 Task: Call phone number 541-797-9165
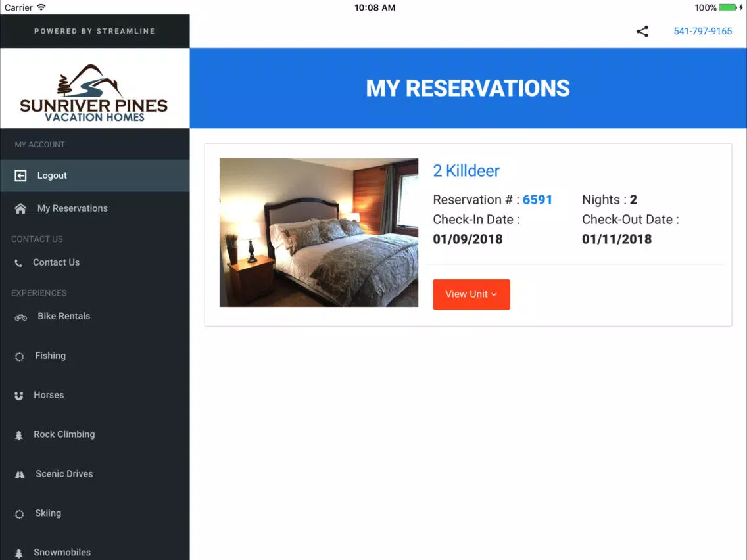coord(703,31)
